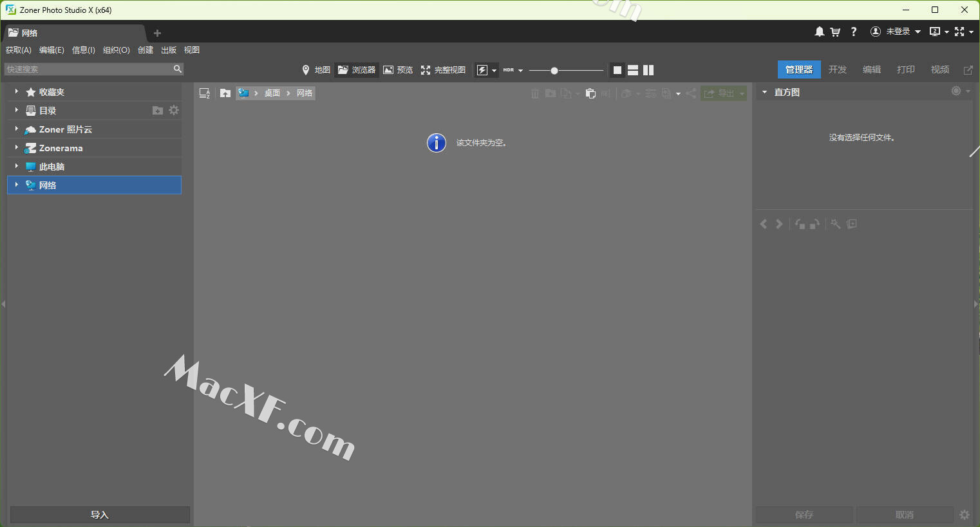980x527 pixels.
Task: Expand the 此电脑 tree node
Action: pos(16,166)
